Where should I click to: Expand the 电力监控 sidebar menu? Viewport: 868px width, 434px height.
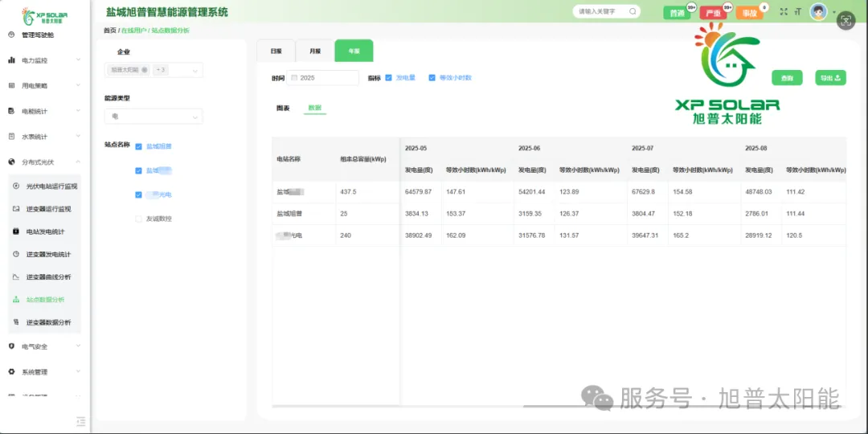click(44, 60)
